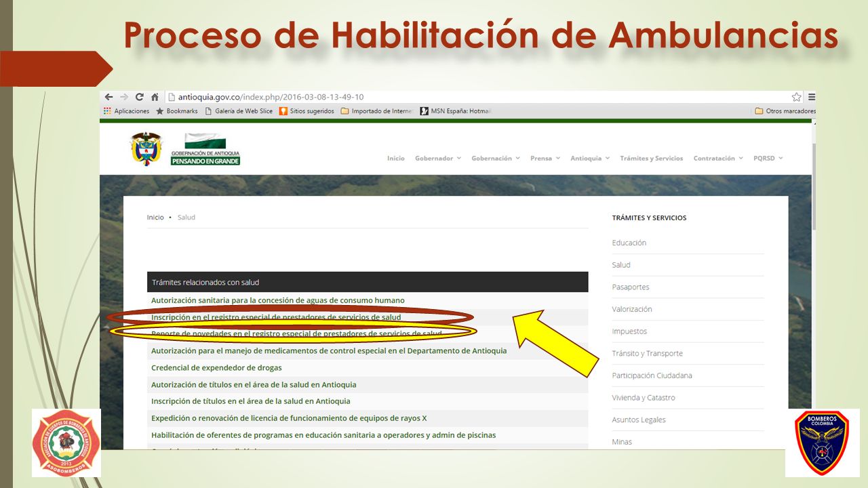Click the Trámites relacionados con salud header

click(x=368, y=282)
